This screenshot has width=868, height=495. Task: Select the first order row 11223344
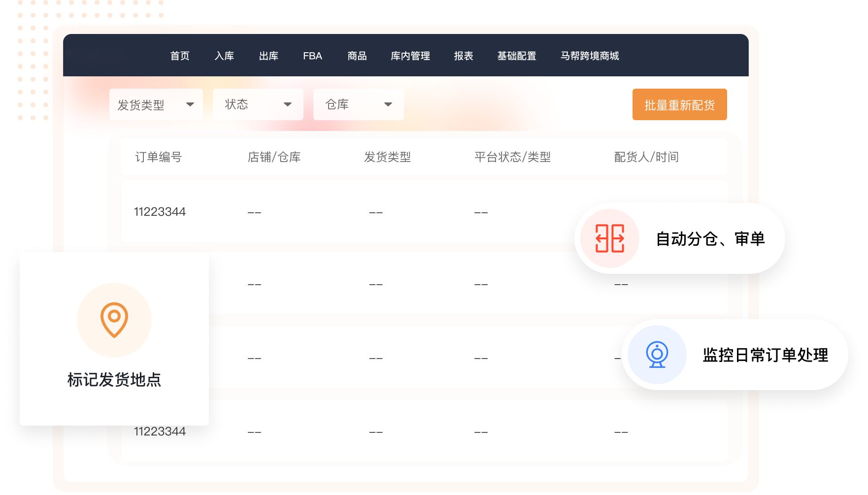(x=160, y=212)
